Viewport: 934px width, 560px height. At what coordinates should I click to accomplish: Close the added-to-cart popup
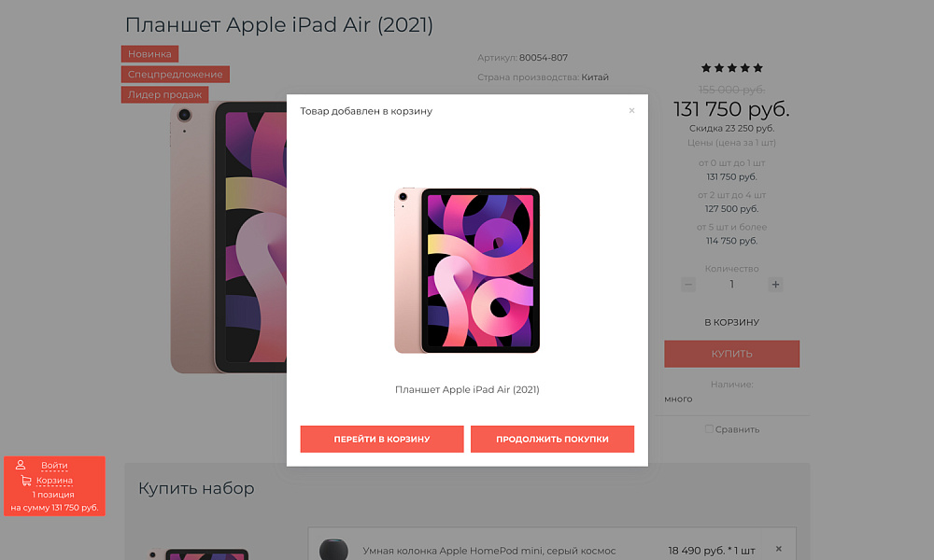point(631,110)
